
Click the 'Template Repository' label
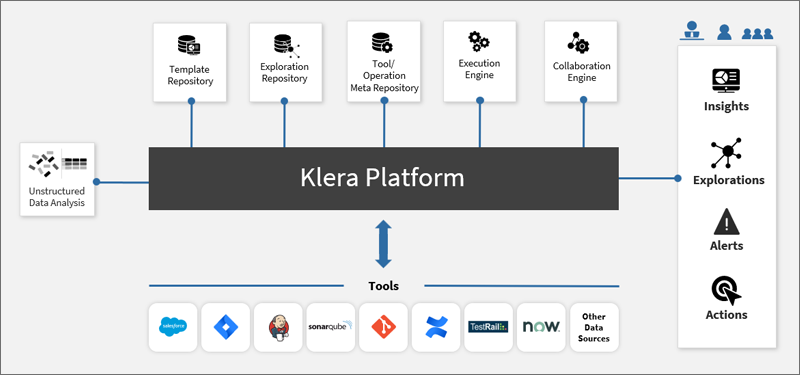(x=190, y=75)
